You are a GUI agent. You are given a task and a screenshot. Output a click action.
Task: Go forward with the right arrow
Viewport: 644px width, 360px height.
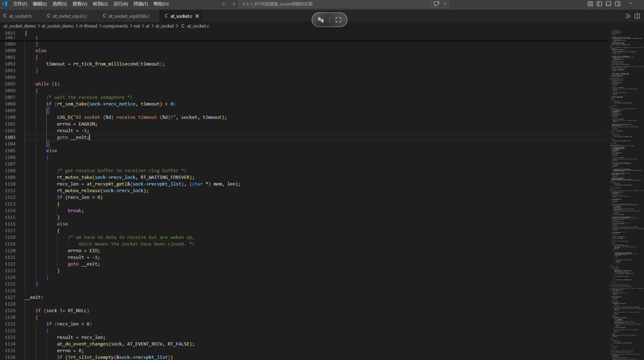[233, 4]
